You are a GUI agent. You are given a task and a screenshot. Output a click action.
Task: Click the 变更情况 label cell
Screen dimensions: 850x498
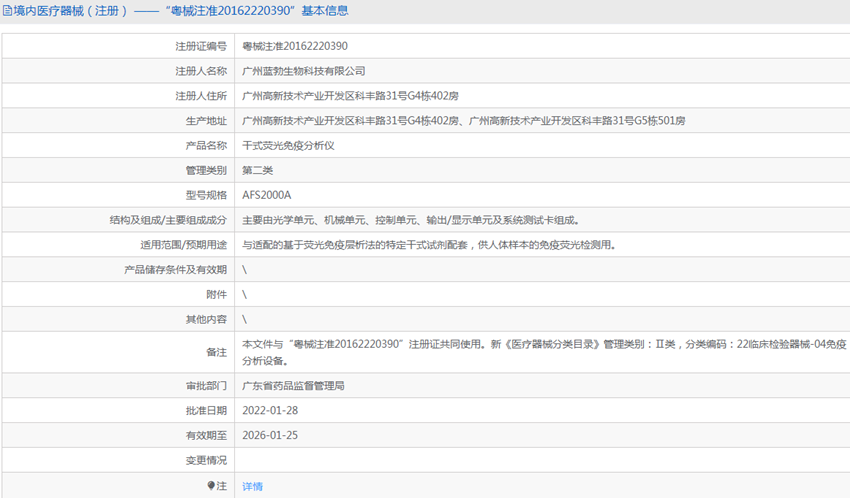[118, 460]
